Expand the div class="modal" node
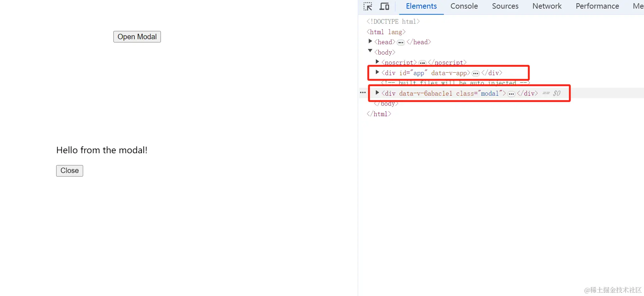Screen dimensions: 644x296 pyautogui.click(x=377, y=92)
